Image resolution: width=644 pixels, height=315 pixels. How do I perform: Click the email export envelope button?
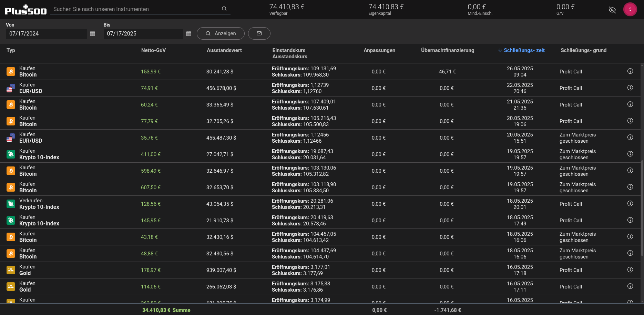[259, 33]
